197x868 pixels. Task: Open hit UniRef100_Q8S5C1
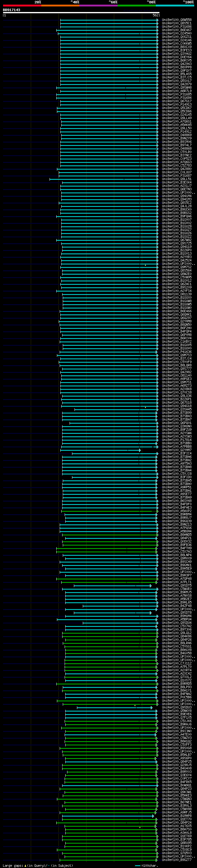[177, 23]
